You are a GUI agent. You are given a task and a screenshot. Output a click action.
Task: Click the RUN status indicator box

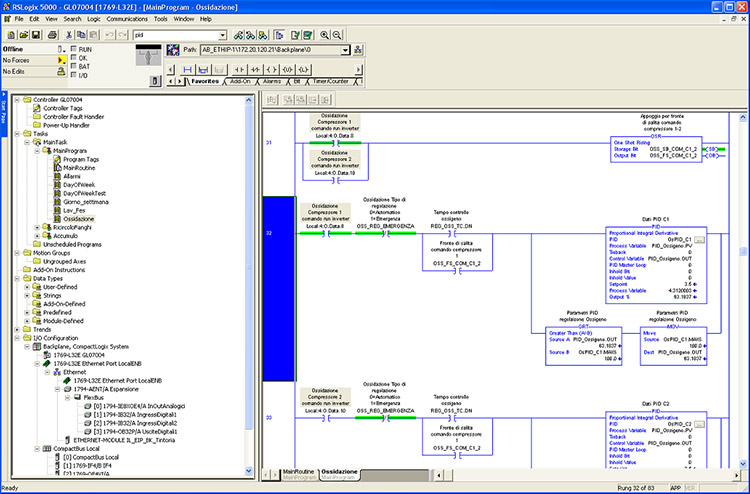(74, 49)
